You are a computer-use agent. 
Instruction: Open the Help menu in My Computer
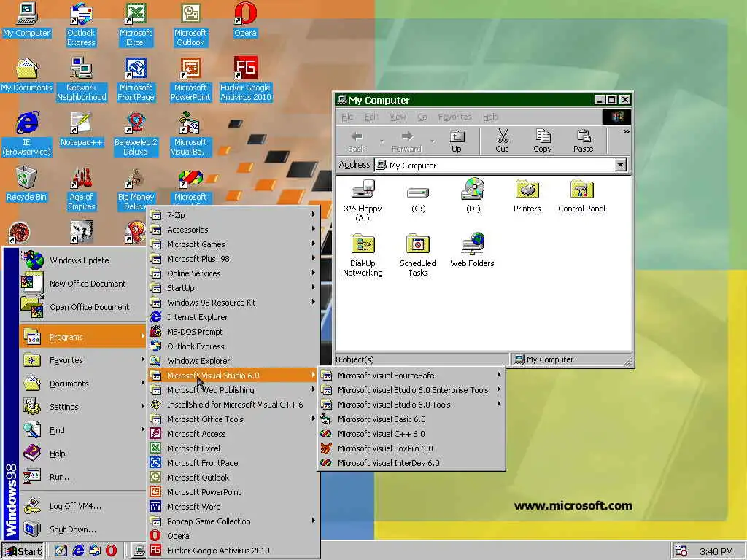click(490, 117)
